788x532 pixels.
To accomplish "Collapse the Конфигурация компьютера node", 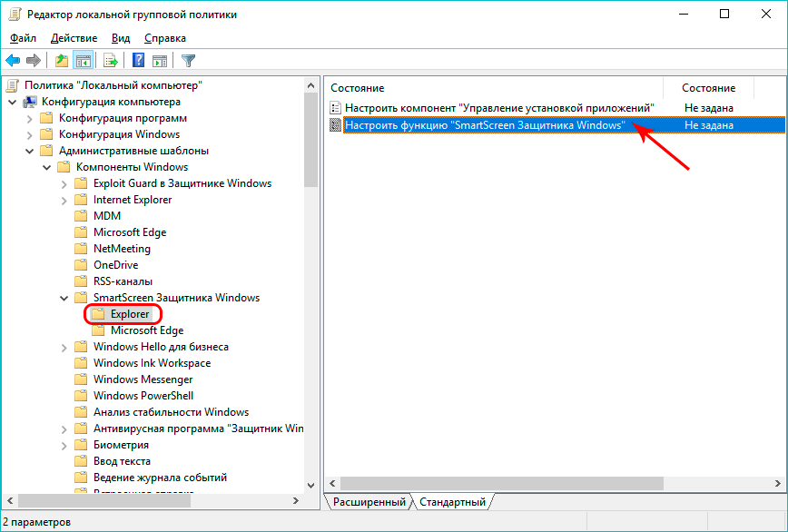I will (13, 103).
